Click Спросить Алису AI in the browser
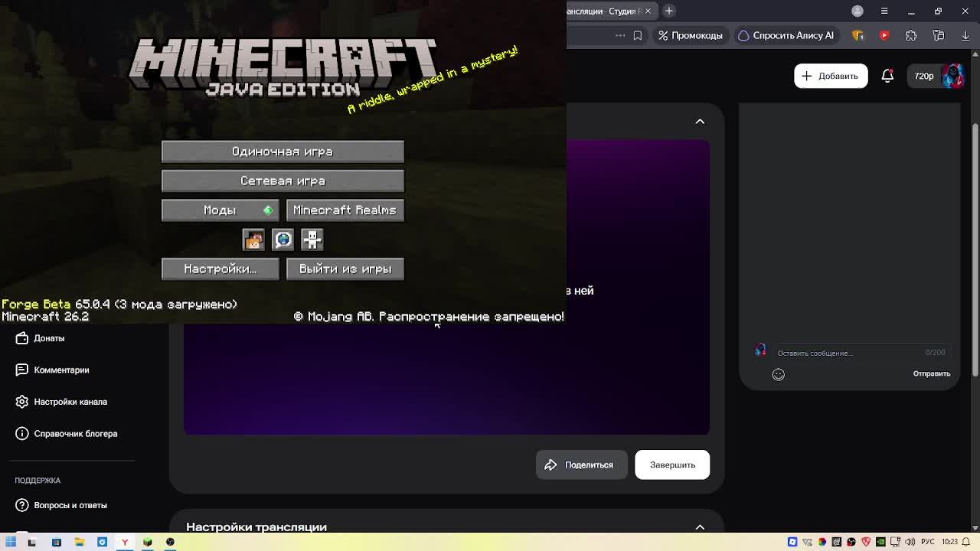 (x=786, y=35)
